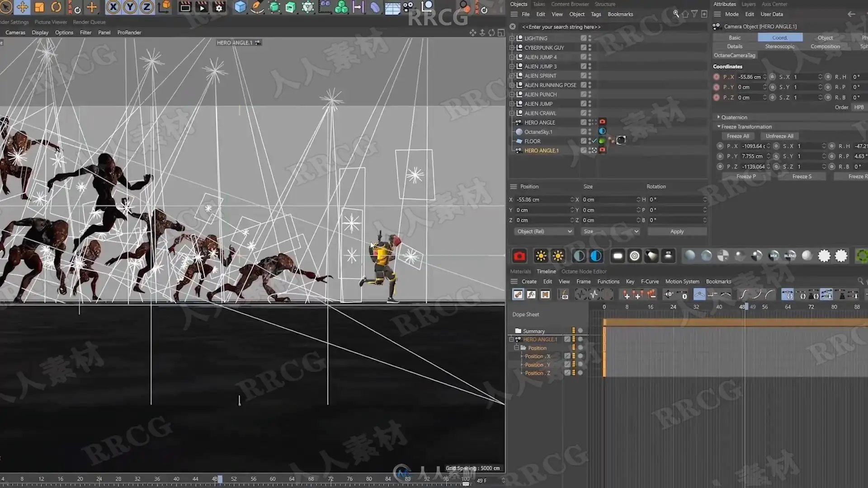
Task: Click the Rotate tool icon
Action: click(x=56, y=7)
